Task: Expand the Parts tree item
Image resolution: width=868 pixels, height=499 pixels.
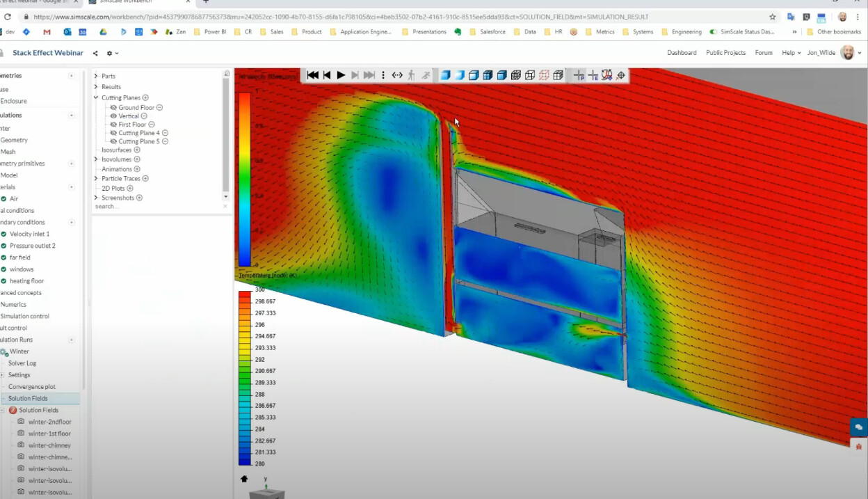Action: pyautogui.click(x=95, y=76)
